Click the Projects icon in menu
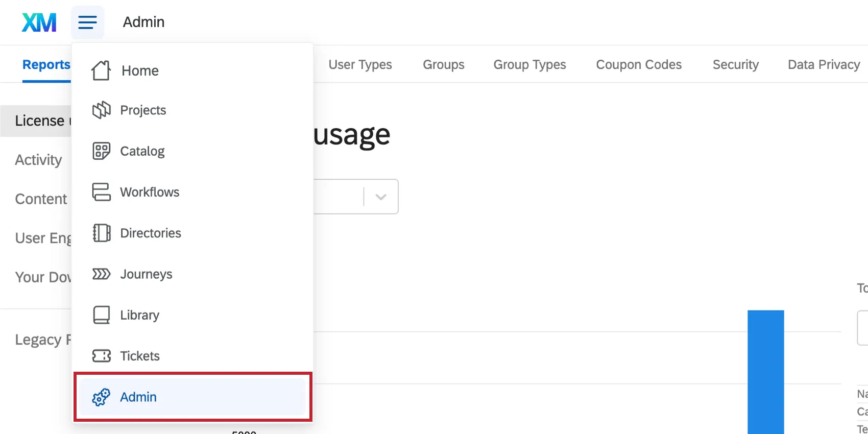 [101, 110]
